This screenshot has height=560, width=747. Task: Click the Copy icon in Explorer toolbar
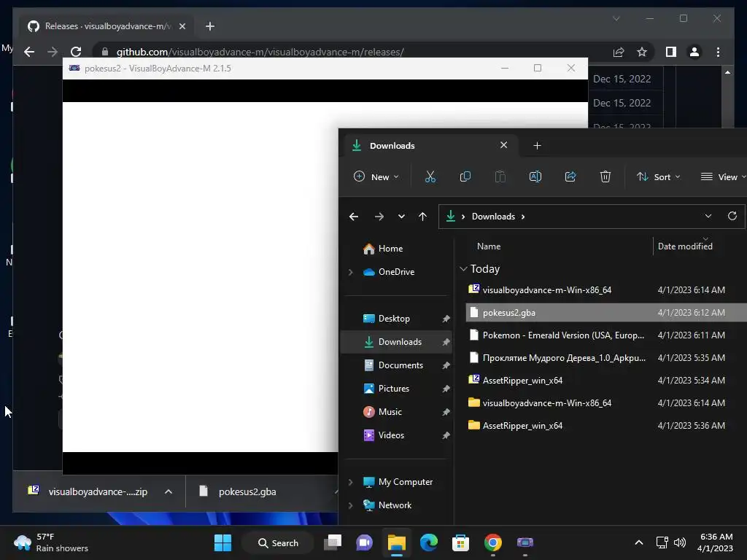(465, 176)
